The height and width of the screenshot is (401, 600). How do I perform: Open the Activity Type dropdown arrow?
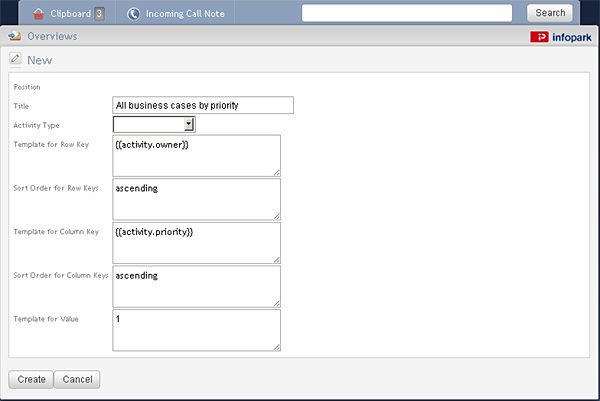tap(189, 124)
